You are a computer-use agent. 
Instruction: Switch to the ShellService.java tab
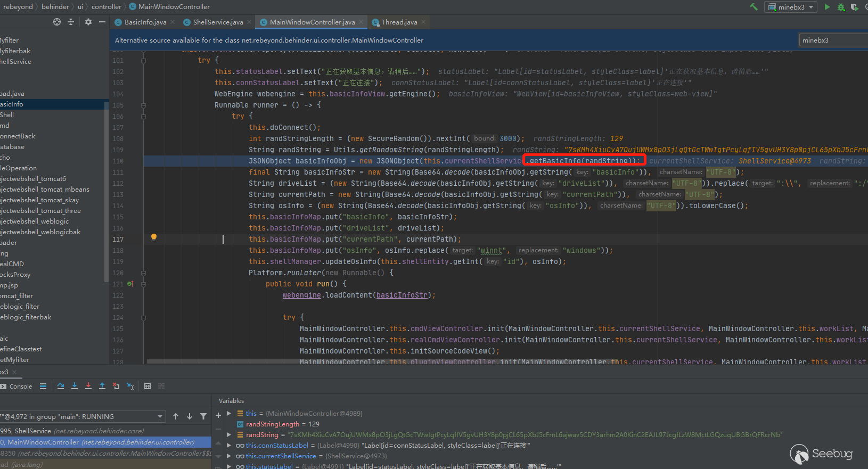pyautogui.click(x=217, y=22)
